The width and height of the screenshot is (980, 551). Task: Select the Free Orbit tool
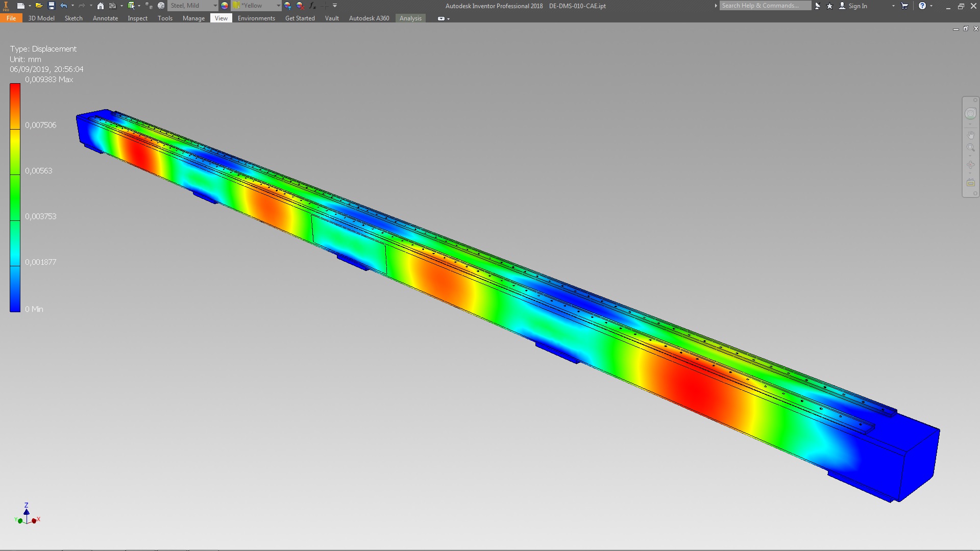pyautogui.click(x=970, y=165)
